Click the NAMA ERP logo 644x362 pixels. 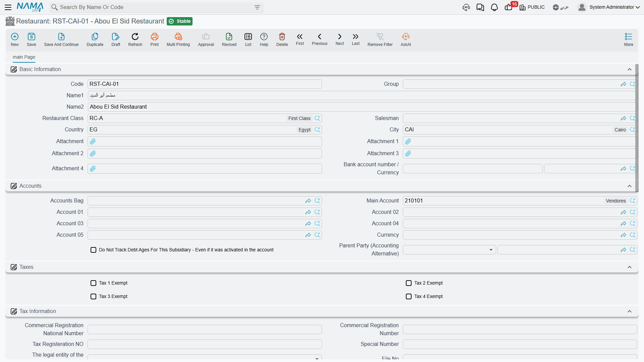coord(30,7)
